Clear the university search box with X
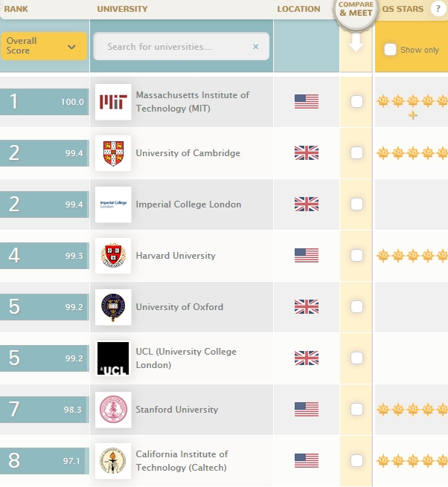Screen dimensions: 448x487 [256, 47]
